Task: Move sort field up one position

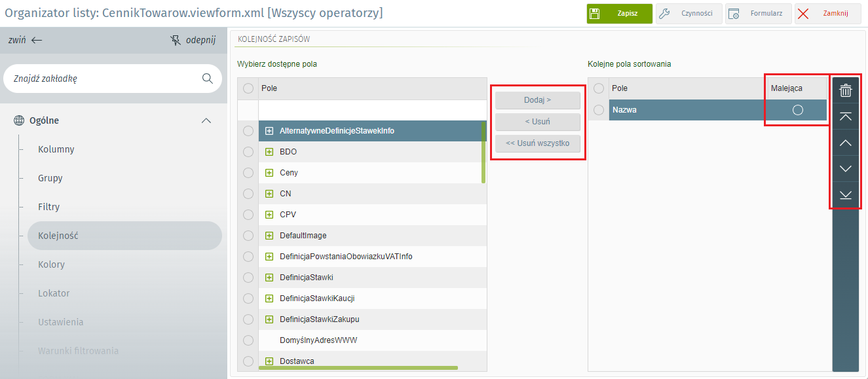Action: [x=846, y=143]
